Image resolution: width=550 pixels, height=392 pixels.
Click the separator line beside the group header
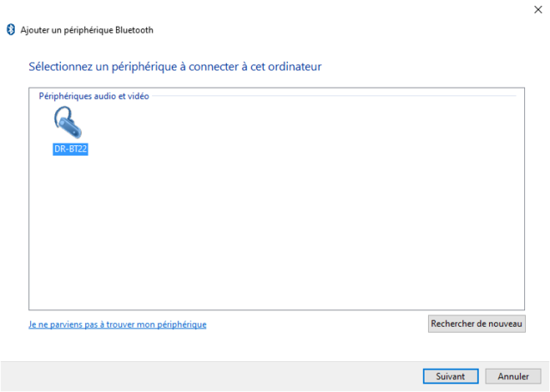coord(334,95)
